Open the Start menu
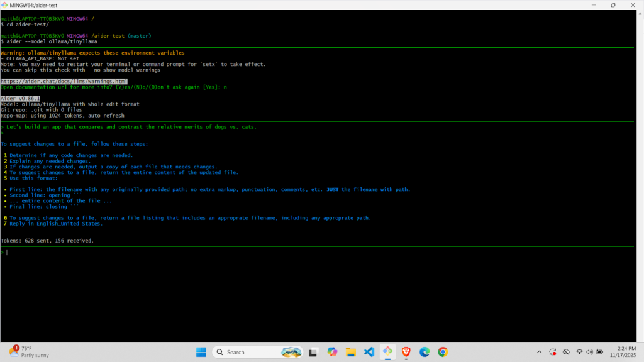644x362 pixels. (201, 352)
